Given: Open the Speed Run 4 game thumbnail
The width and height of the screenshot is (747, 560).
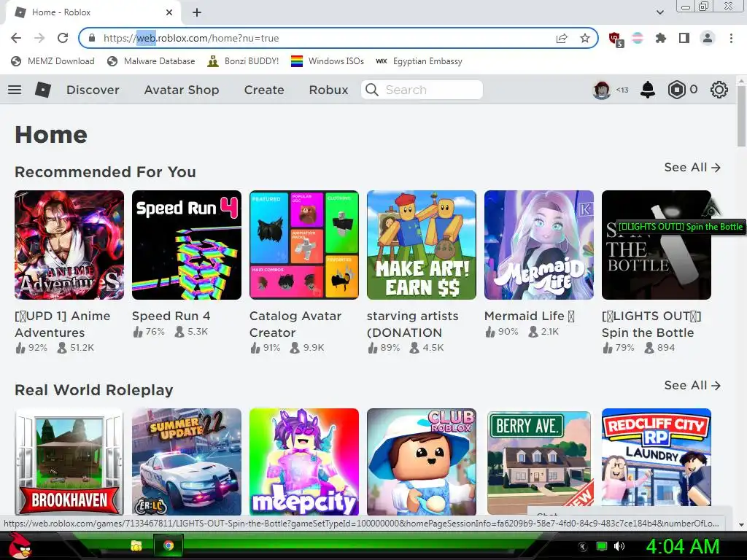Looking at the screenshot, I should [x=187, y=245].
